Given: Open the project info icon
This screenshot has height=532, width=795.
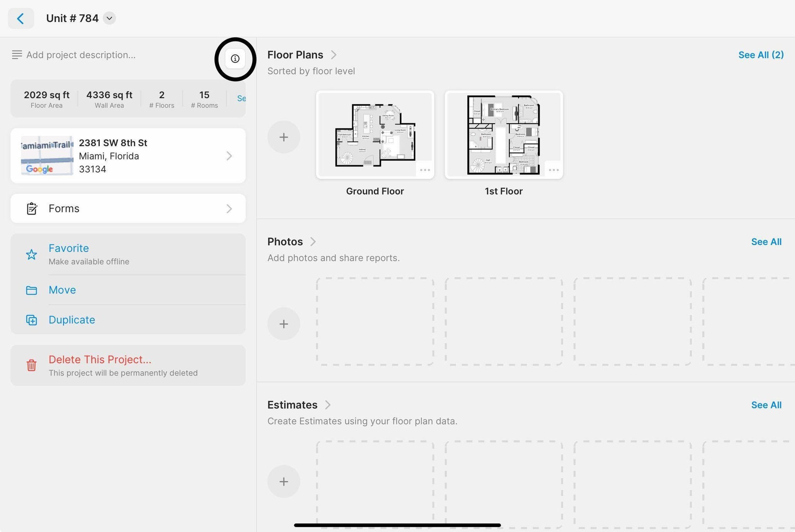Looking at the screenshot, I should [x=235, y=59].
